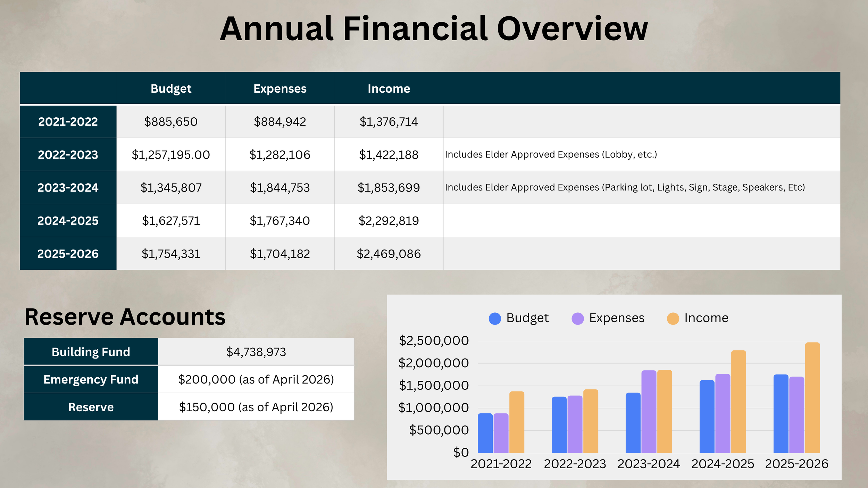Click the $2,500,000 axis label

[x=434, y=341]
